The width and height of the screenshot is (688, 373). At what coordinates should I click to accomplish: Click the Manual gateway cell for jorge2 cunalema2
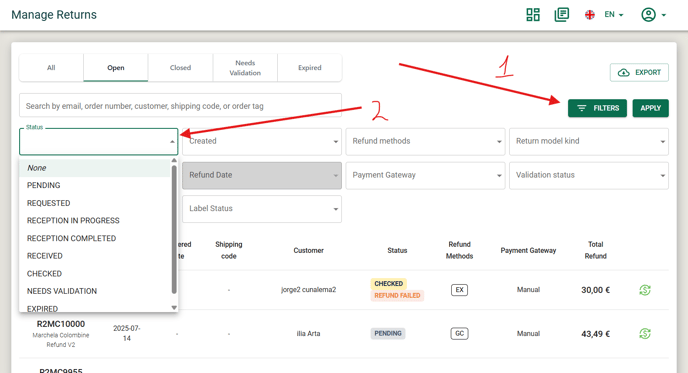pos(528,290)
